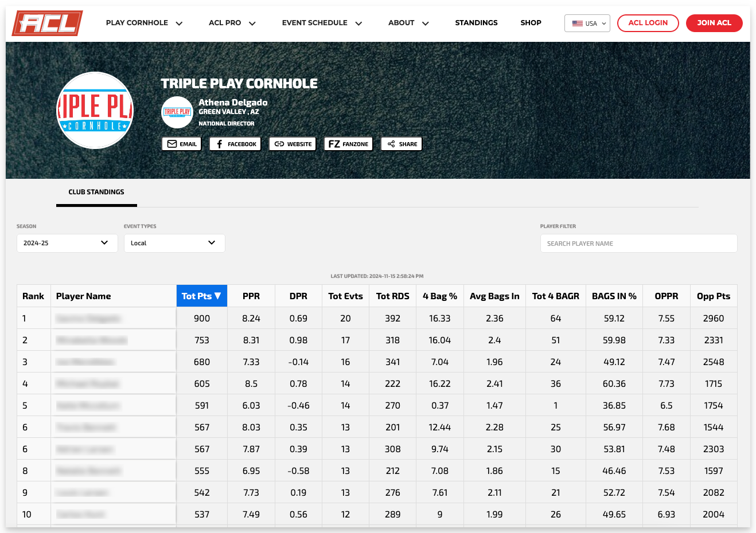756x533 pixels.
Task: Sort table by Opp Pts column
Action: pyautogui.click(x=714, y=296)
